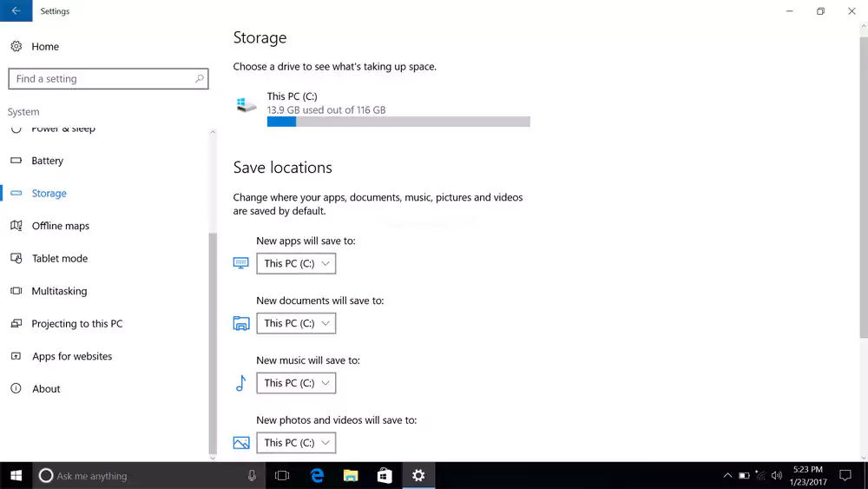Click the Offline maps icon

(16, 226)
